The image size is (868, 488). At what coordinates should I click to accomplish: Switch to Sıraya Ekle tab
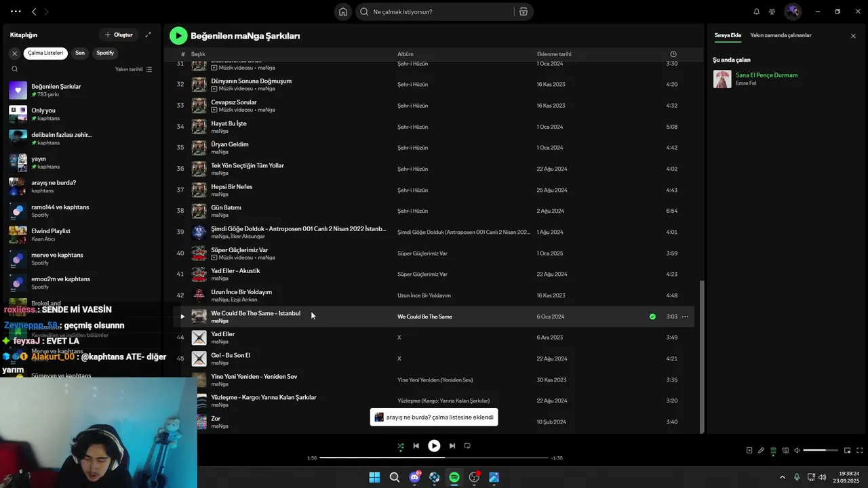click(728, 35)
